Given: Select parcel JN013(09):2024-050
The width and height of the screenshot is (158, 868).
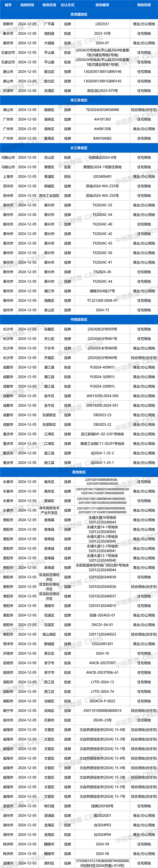Looking at the screenshot, I should (x=102, y=396).
